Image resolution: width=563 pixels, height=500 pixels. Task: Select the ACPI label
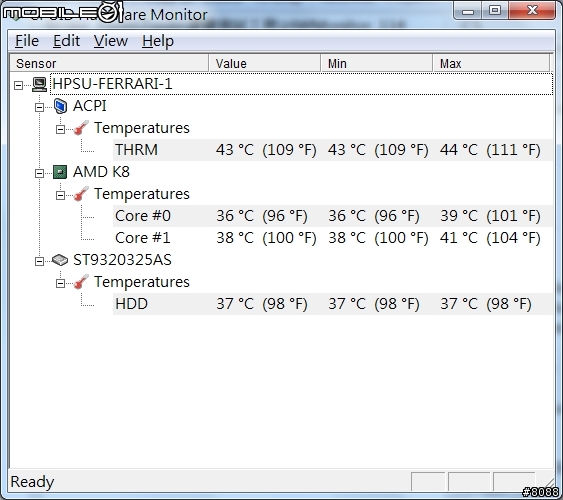coord(90,106)
